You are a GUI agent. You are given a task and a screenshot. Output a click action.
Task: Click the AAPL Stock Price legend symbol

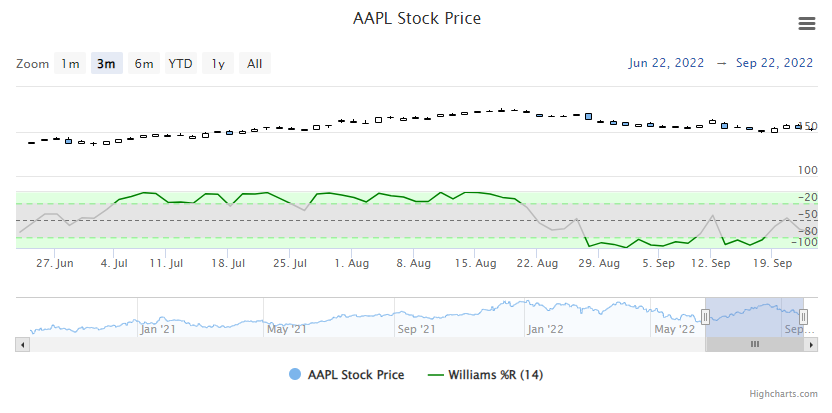coord(294,375)
